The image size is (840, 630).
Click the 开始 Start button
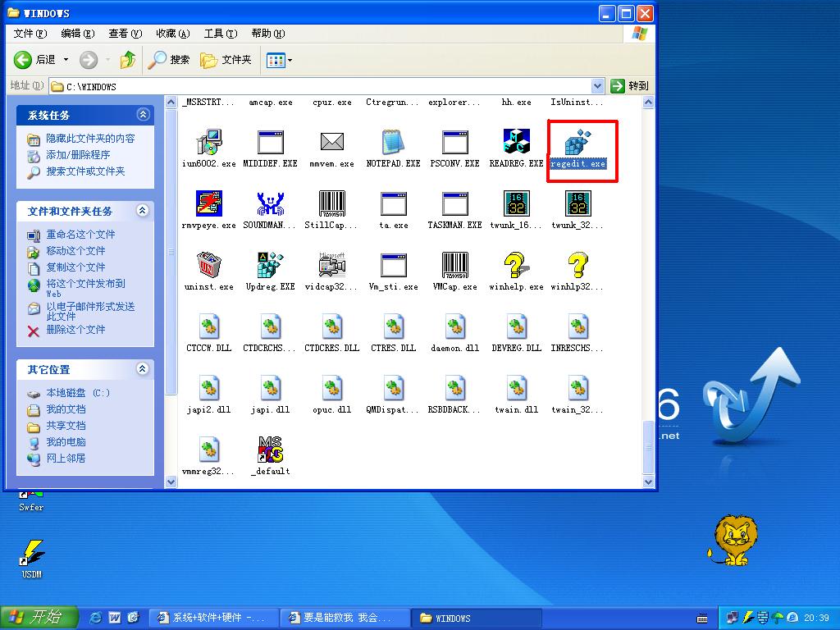[x=39, y=618]
